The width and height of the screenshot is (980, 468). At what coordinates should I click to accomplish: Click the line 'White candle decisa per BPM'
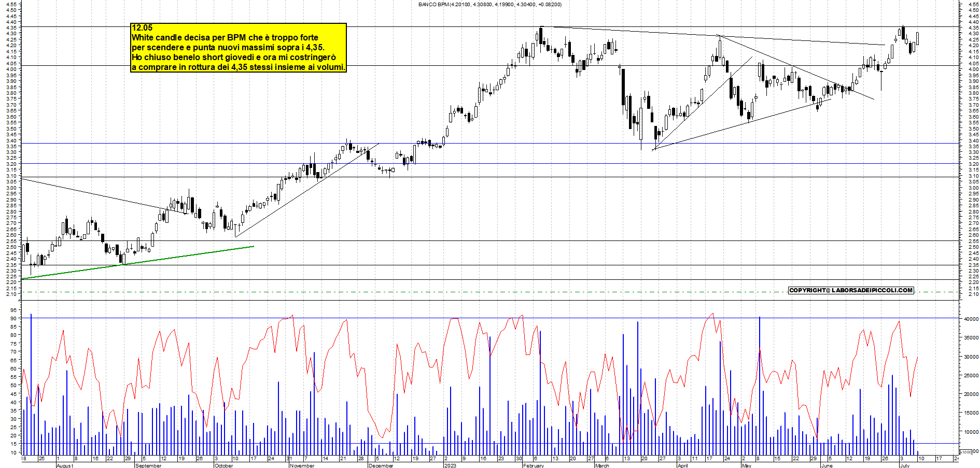[x=225, y=38]
